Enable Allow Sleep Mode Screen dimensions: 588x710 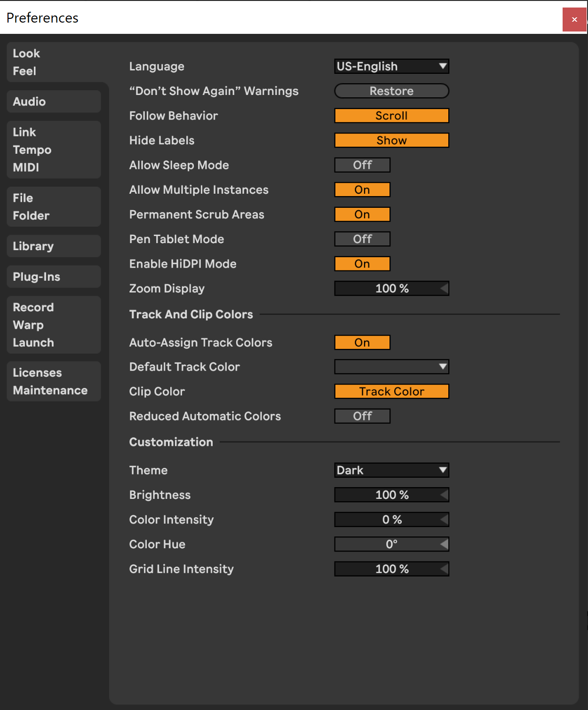tap(362, 165)
